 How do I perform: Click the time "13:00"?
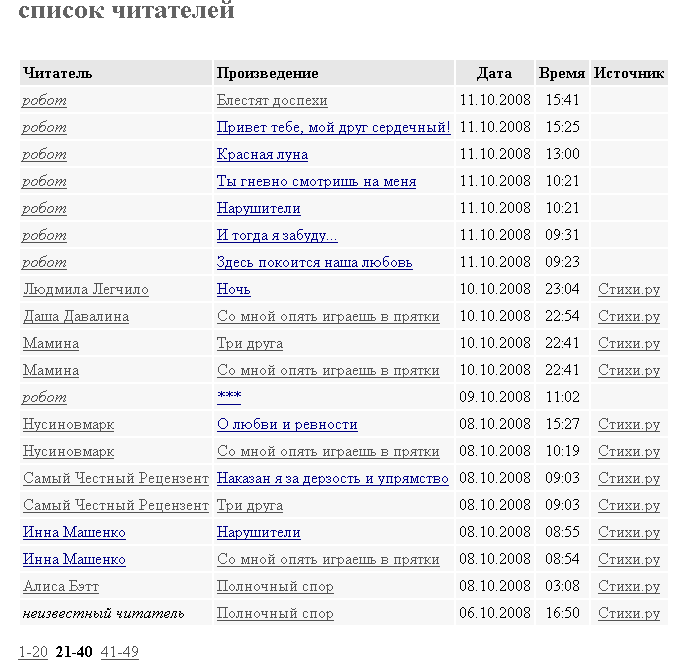click(562, 154)
